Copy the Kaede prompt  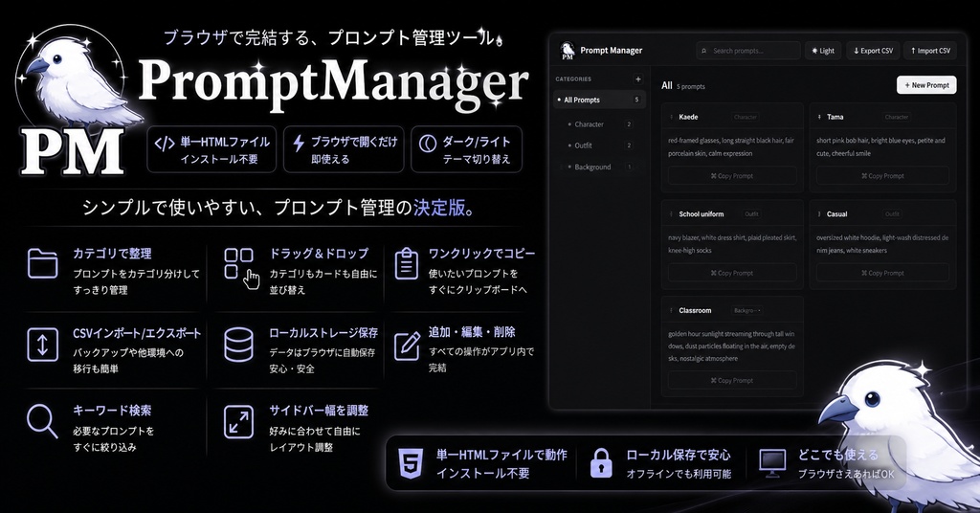click(x=732, y=176)
